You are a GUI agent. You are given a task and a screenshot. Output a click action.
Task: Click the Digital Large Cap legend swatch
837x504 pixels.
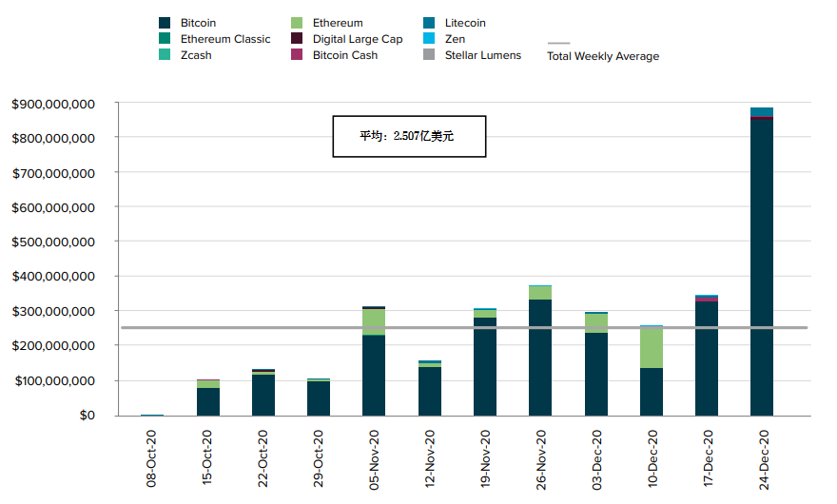pyautogui.click(x=297, y=38)
